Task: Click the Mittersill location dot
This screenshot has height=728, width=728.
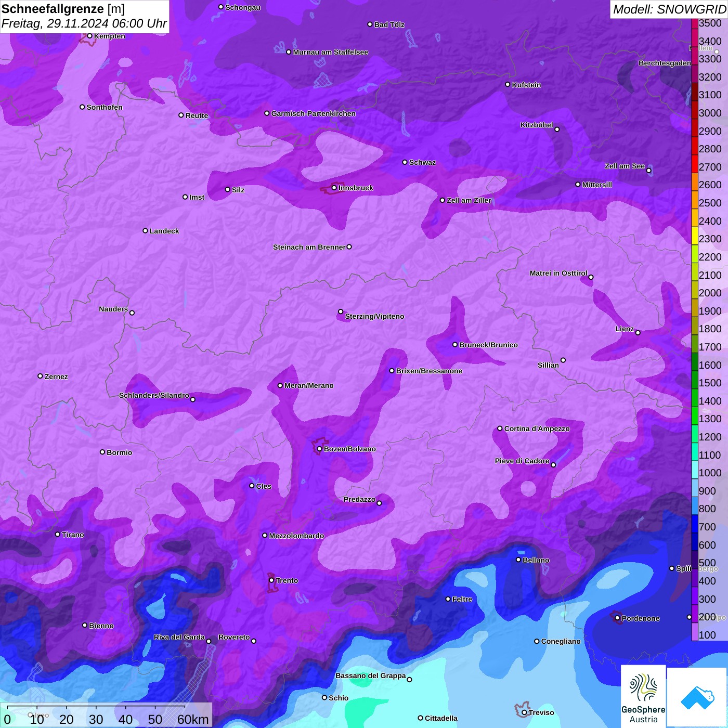Action: pyautogui.click(x=578, y=184)
